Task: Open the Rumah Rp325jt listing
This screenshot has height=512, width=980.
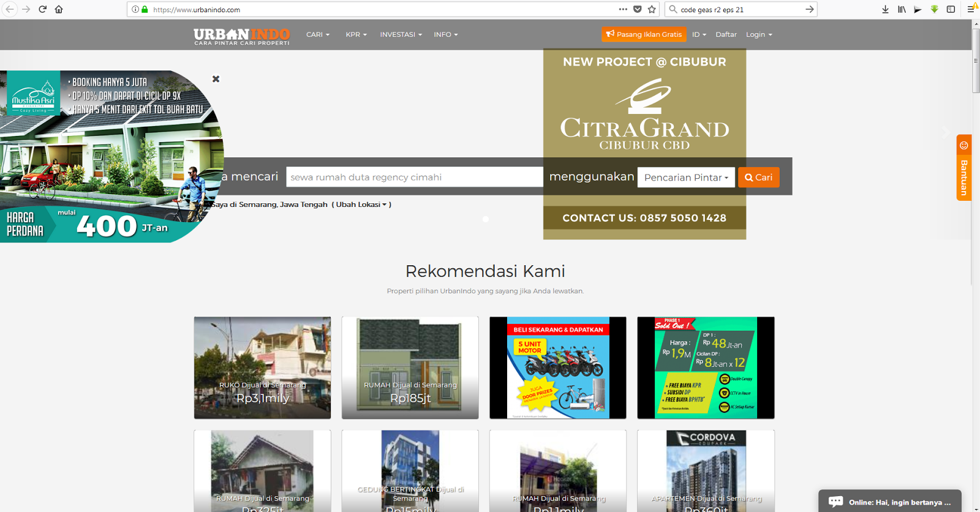Action: [262, 470]
